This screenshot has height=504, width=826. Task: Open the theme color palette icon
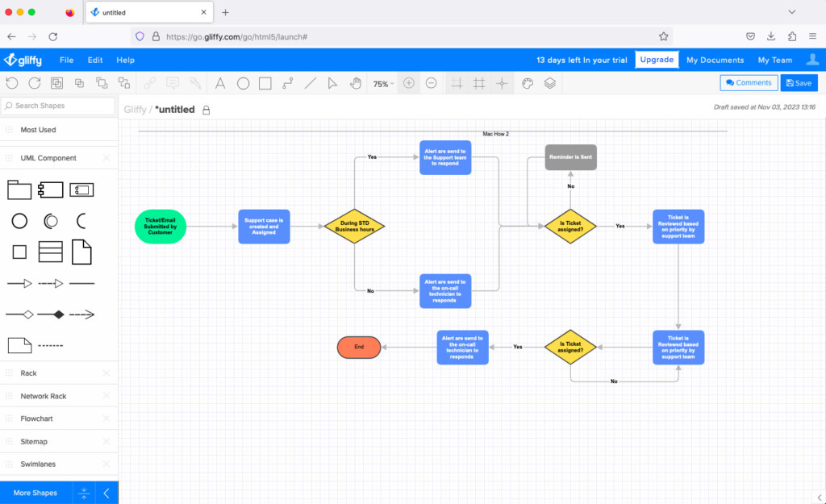pos(528,83)
